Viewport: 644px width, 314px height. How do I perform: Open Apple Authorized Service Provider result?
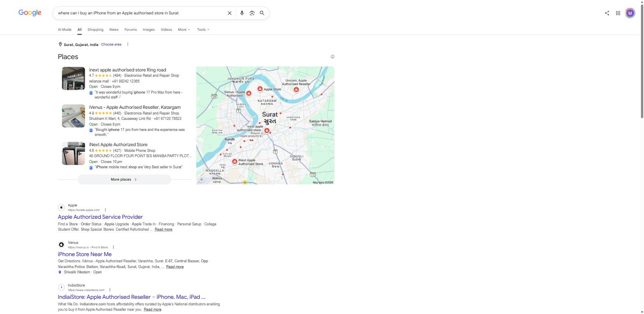(100, 217)
